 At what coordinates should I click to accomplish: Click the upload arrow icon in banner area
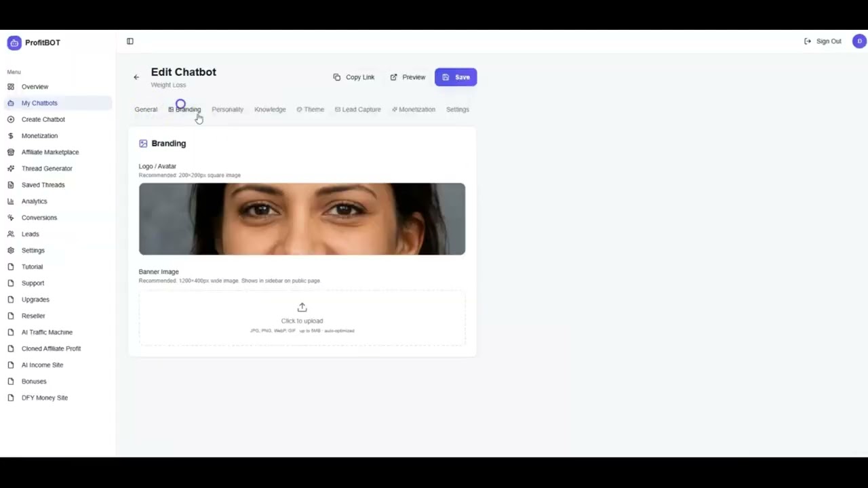pyautogui.click(x=302, y=308)
